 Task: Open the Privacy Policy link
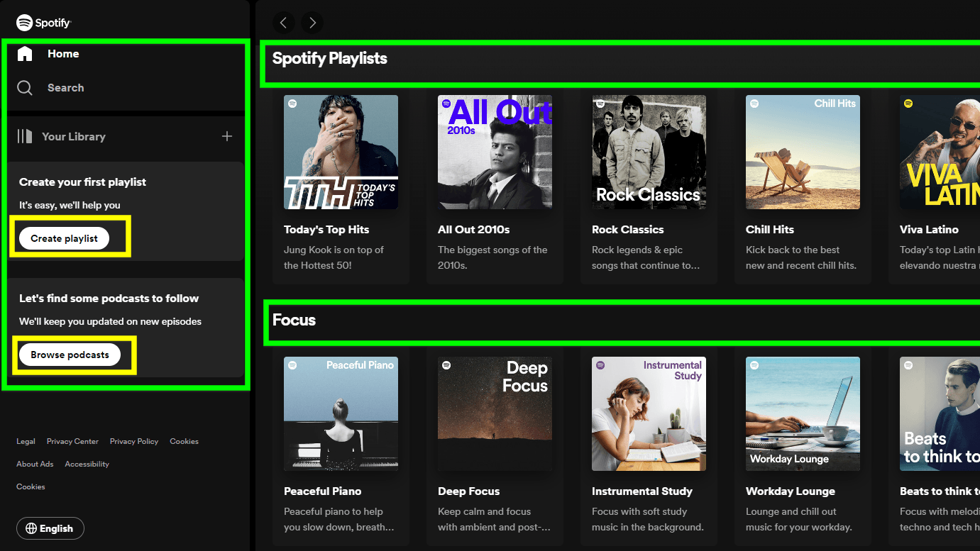coord(134,441)
